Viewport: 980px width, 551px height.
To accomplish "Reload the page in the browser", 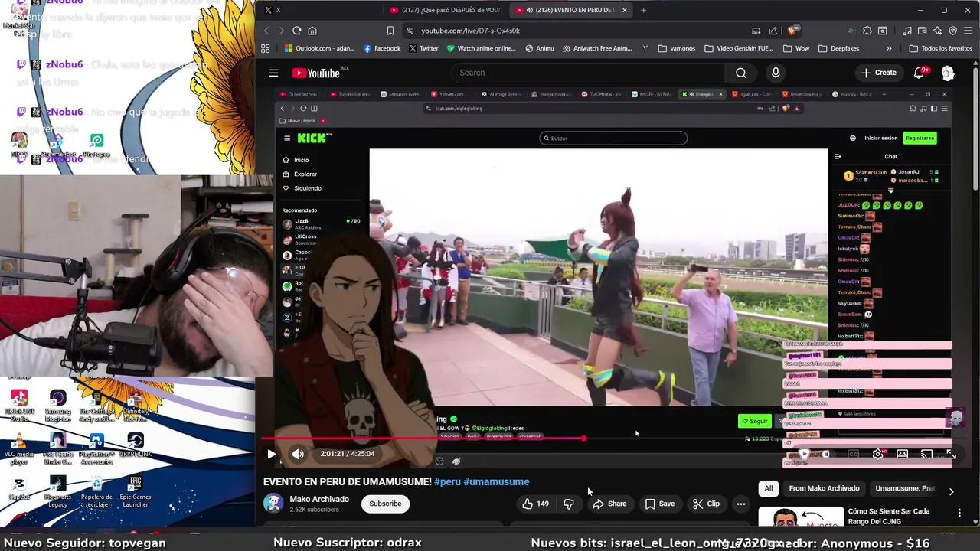I will 296,31.
